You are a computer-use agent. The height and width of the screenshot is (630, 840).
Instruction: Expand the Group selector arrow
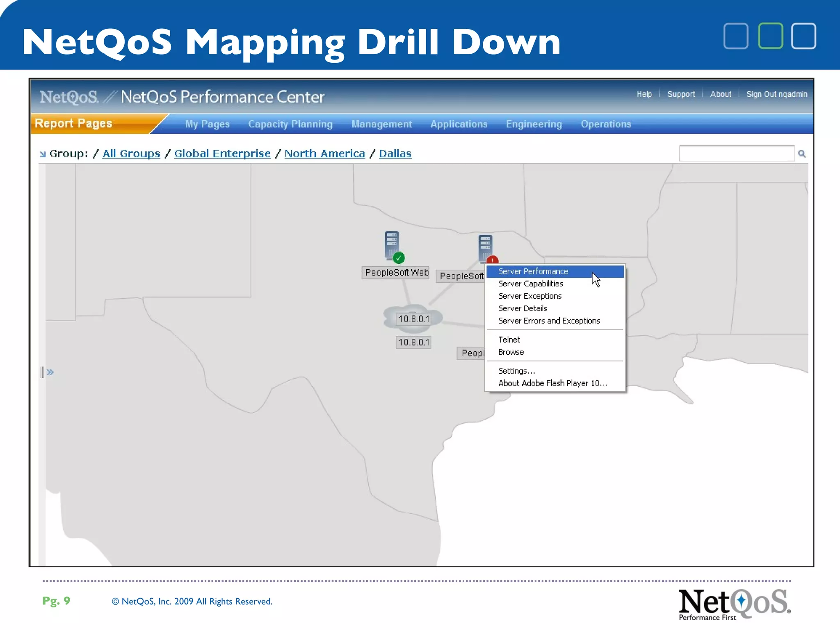pos(43,154)
